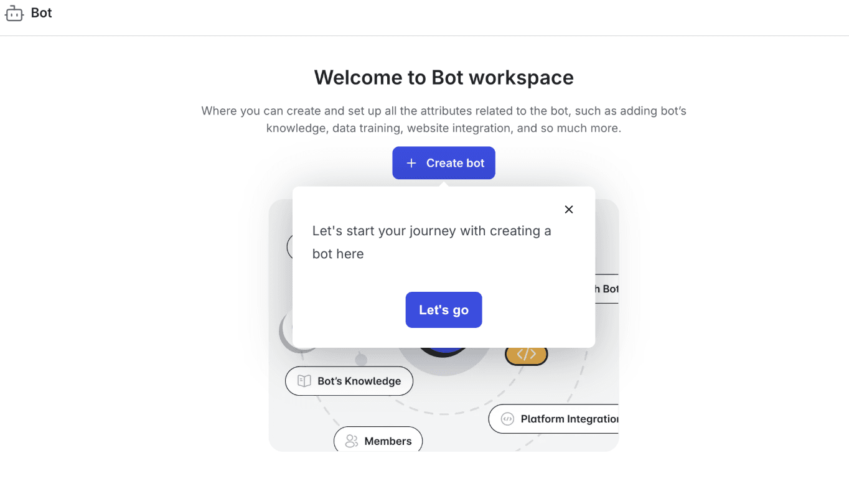
Task: Click the book icon beside Bot's Knowledge
Action: coord(304,381)
